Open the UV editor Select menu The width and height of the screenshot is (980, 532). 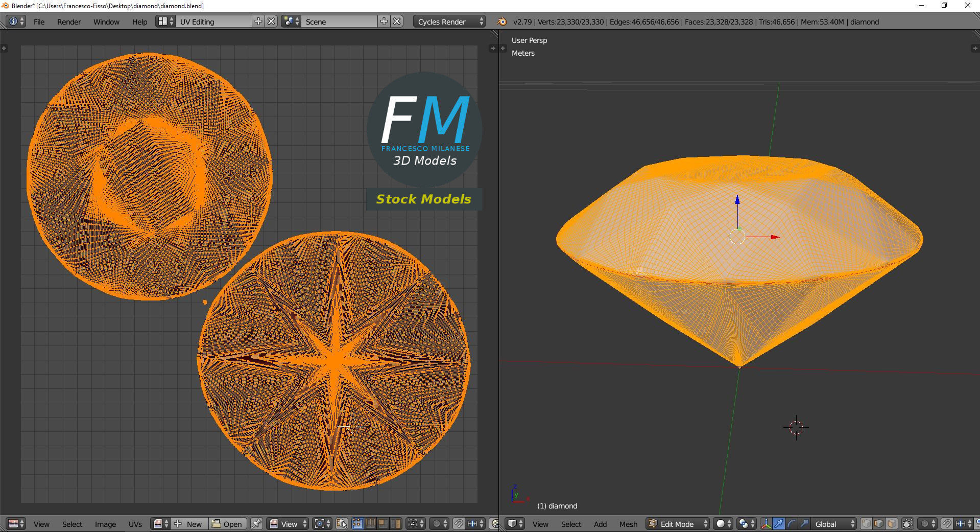coord(72,524)
